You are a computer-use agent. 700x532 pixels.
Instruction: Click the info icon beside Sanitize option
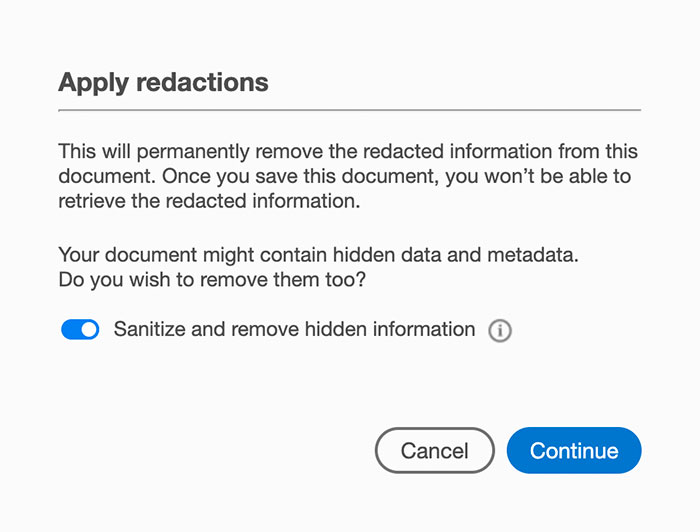point(500,331)
